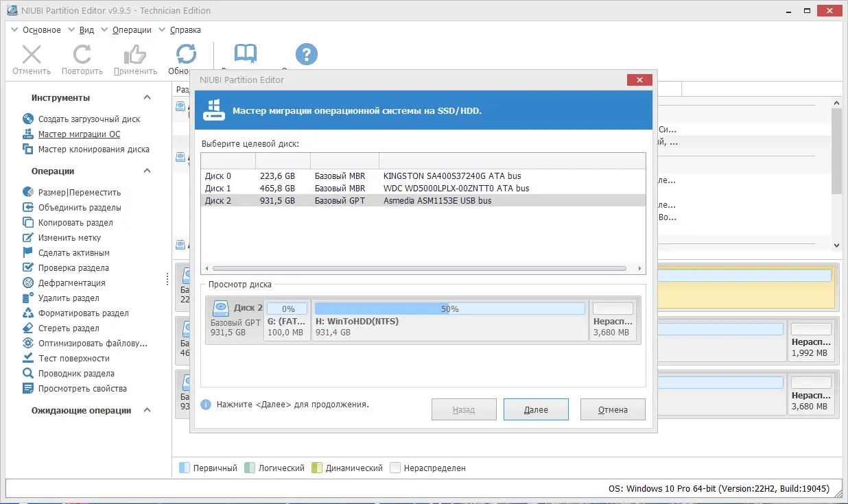
Task: Click the Применить (apply) thumbs-up icon
Action: (134, 54)
